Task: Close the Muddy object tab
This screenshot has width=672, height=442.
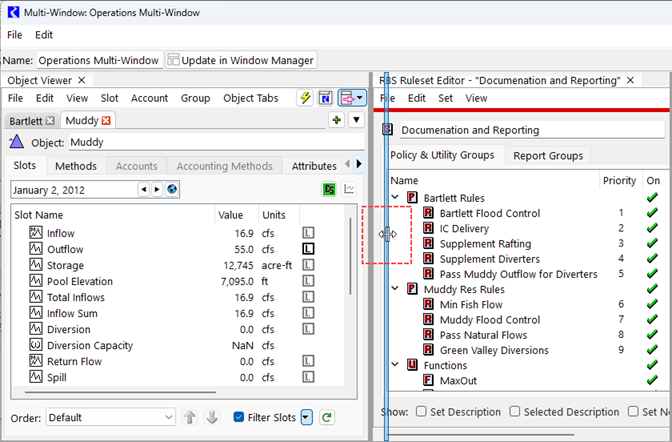Action: click(106, 121)
